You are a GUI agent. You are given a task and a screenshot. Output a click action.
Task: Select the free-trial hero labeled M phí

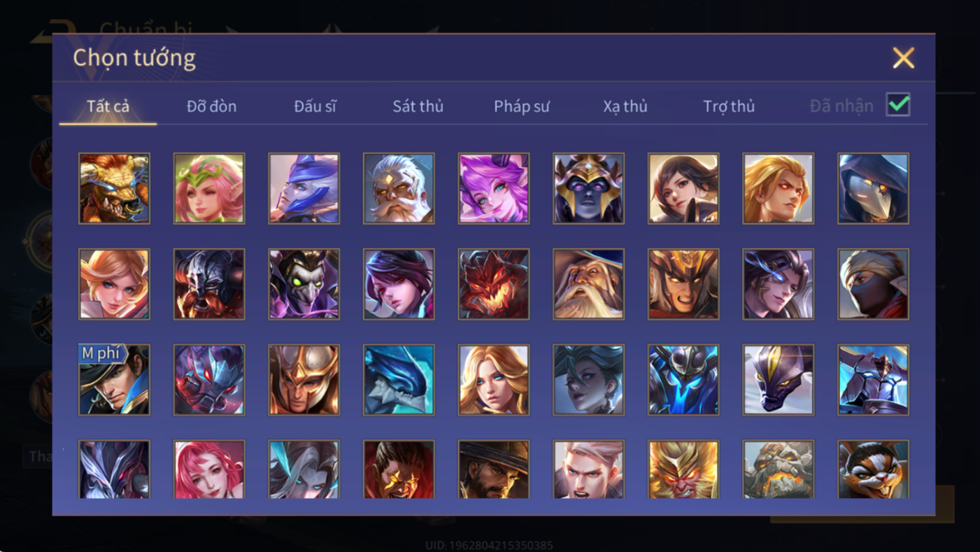[114, 380]
